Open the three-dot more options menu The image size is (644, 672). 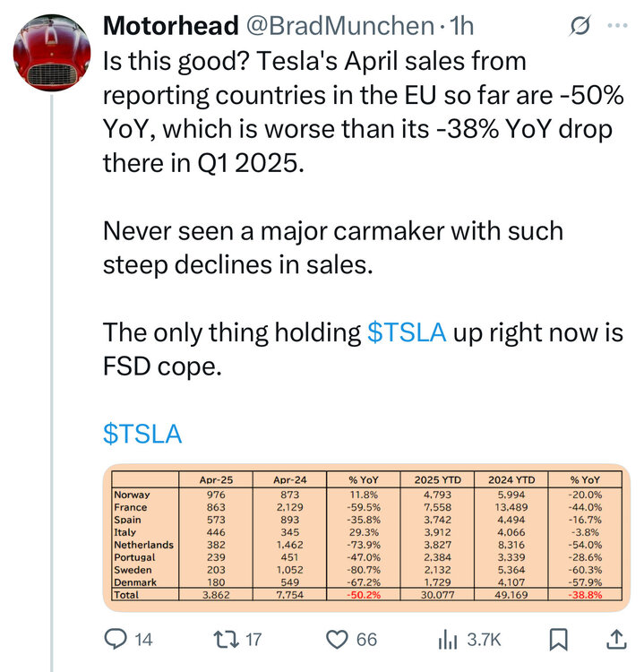pyautogui.click(x=617, y=26)
